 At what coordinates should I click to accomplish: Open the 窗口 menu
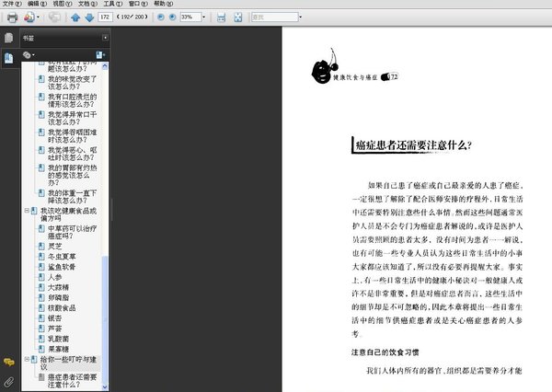[138, 4]
